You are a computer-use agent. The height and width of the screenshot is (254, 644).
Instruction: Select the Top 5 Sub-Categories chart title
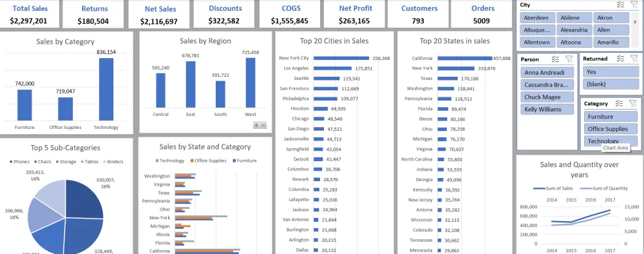click(x=65, y=148)
